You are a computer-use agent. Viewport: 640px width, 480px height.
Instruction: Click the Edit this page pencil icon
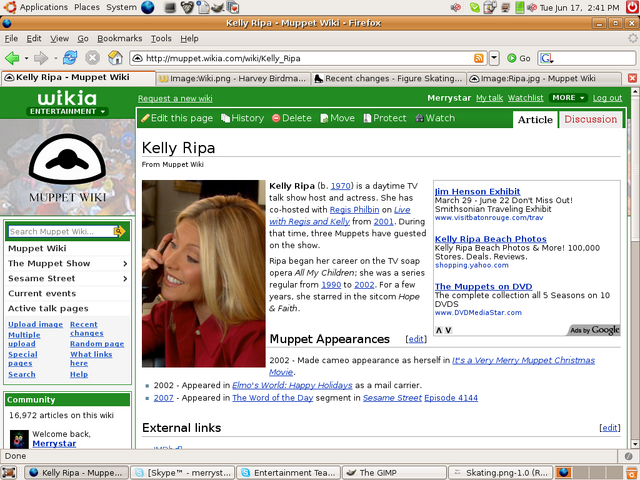tap(145, 118)
